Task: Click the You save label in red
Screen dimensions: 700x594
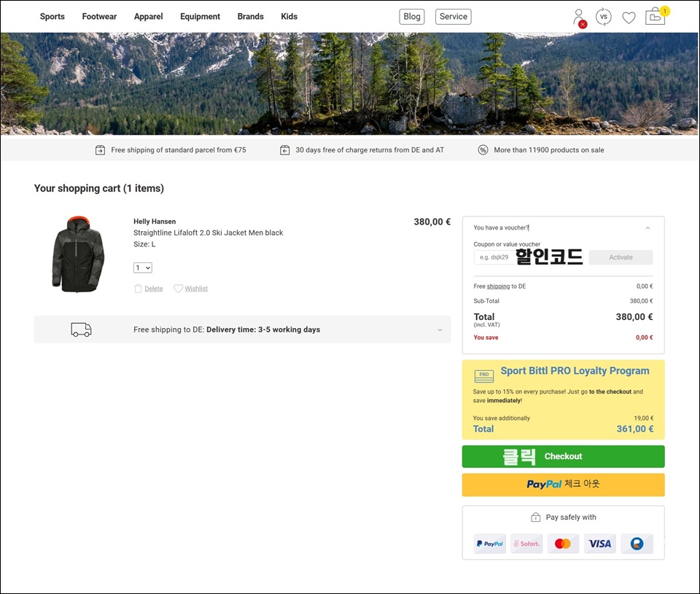Action: pos(486,337)
